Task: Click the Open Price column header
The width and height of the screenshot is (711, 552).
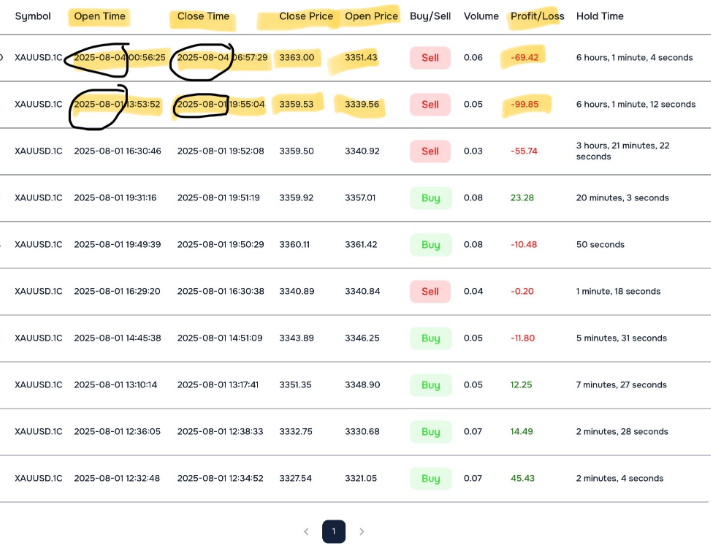Action: [371, 16]
